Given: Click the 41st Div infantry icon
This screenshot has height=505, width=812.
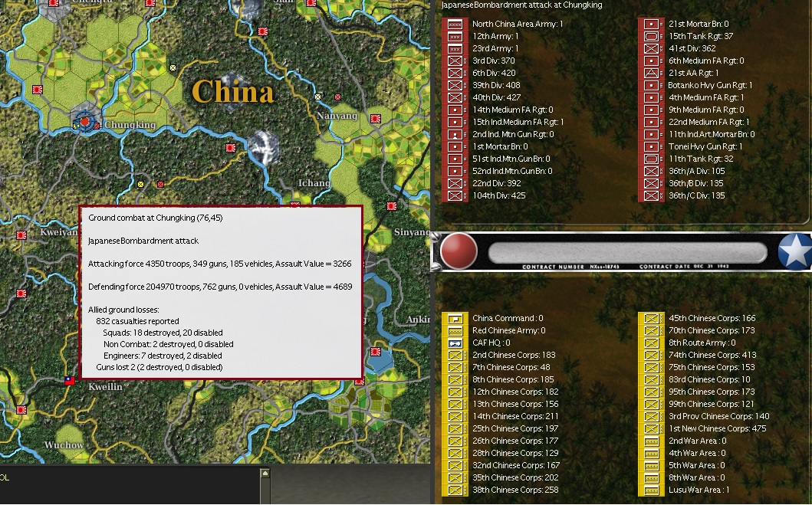Looking at the screenshot, I should [x=651, y=48].
